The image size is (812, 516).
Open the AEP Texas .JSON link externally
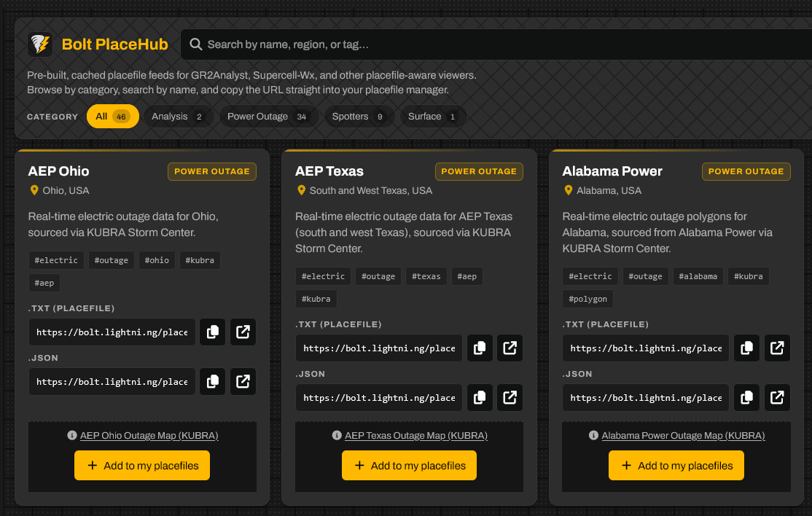[510, 397]
